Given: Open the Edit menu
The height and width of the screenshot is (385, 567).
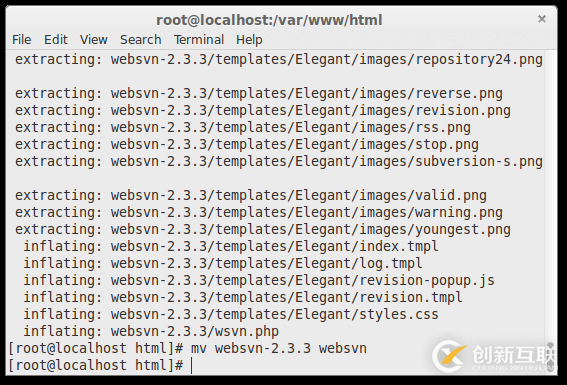Looking at the screenshot, I should (56, 39).
